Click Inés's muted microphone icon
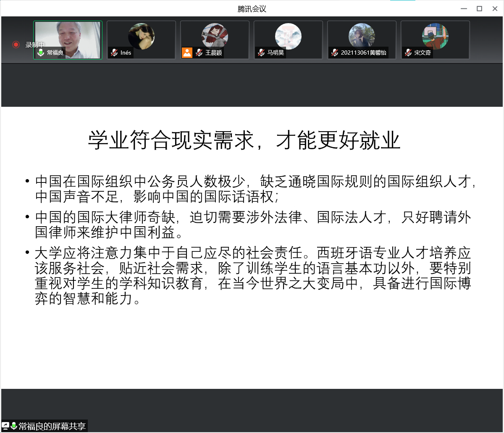 [x=114, y=53]
